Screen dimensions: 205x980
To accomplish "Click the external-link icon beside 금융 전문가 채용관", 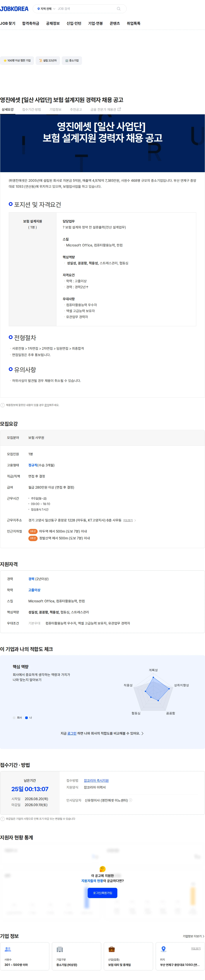I will point(119,109).
